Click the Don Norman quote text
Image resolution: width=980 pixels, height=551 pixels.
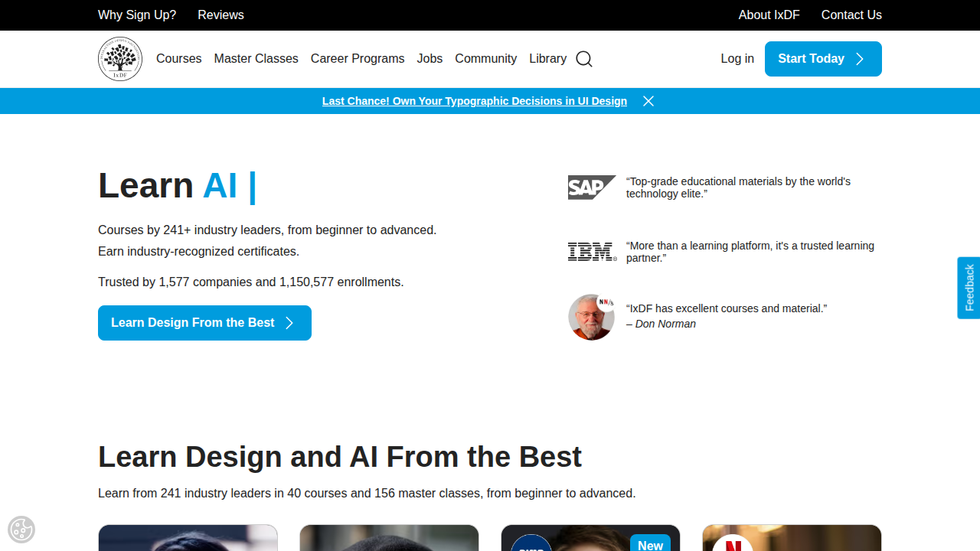pyautogui.click(x=727, y=308)
